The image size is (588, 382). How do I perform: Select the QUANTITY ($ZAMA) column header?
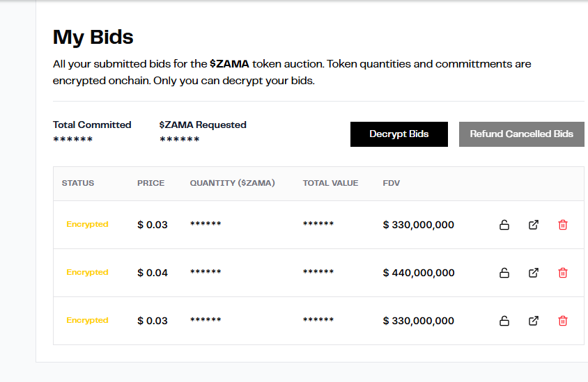(x=232, y=183)
